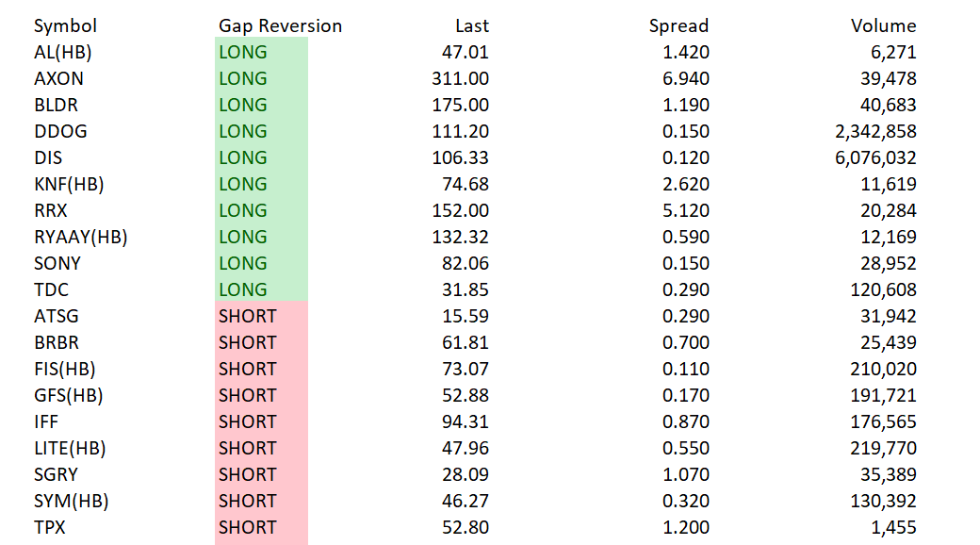This screenshot has height=545, width=980.
Task: Click the RRX spread value 5.120
Action: tap(686, 210)
